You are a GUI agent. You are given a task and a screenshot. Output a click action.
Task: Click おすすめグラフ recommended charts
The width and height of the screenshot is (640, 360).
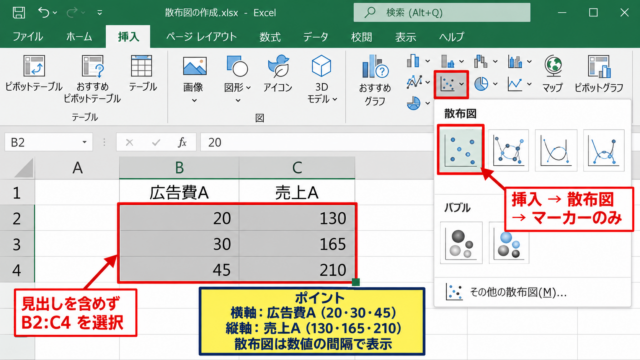(x=375, y=80)
